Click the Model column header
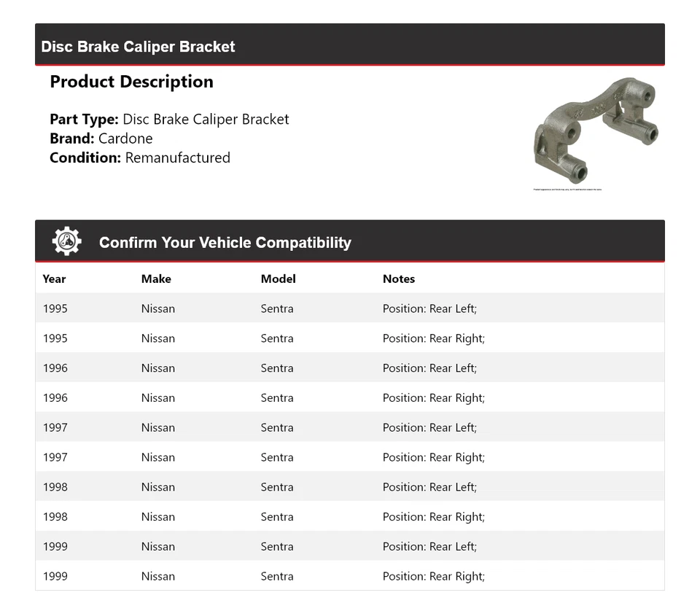Image resolution: width=700 pixels, height=614 pixels. click(278, 279)
